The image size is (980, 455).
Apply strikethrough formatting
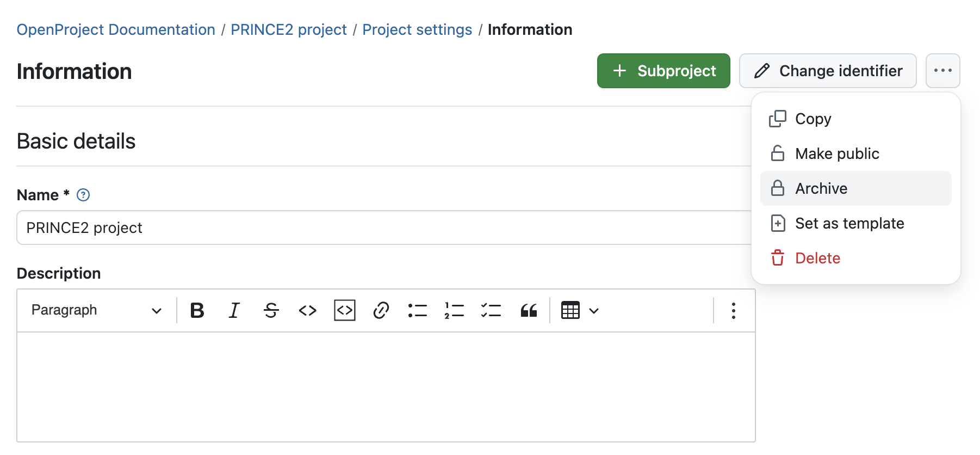[271, 310]
